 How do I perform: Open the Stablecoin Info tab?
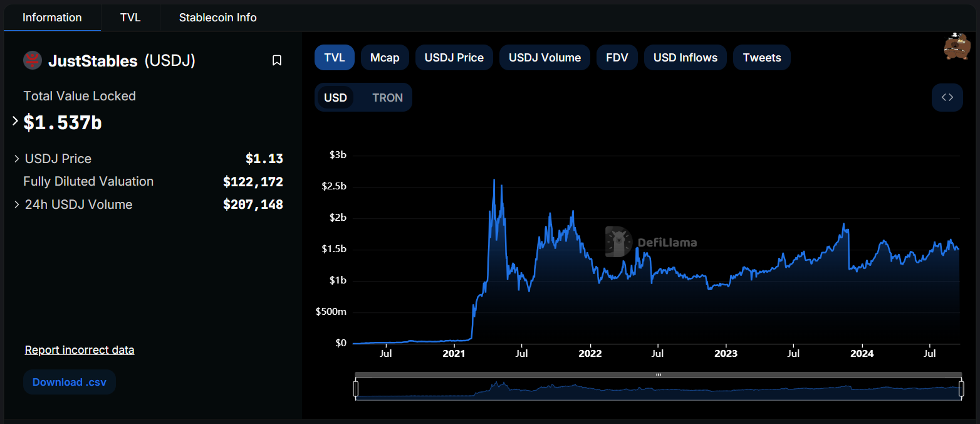click(x=218, y=18)
